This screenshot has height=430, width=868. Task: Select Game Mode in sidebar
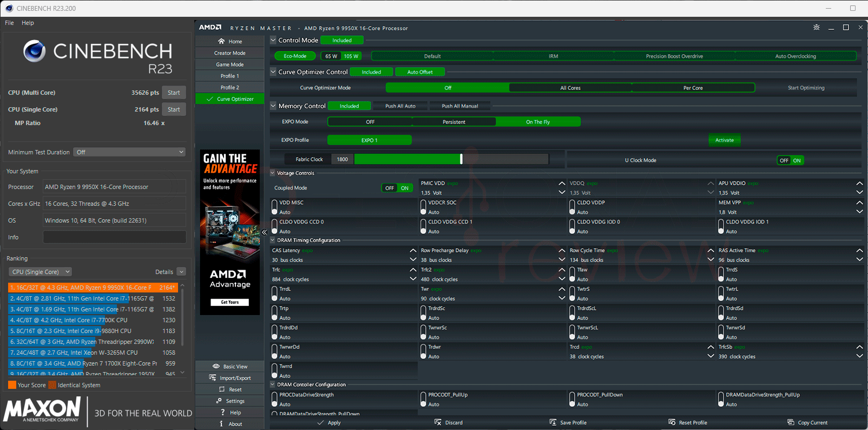pyautogui.click(x=230, y=64)
